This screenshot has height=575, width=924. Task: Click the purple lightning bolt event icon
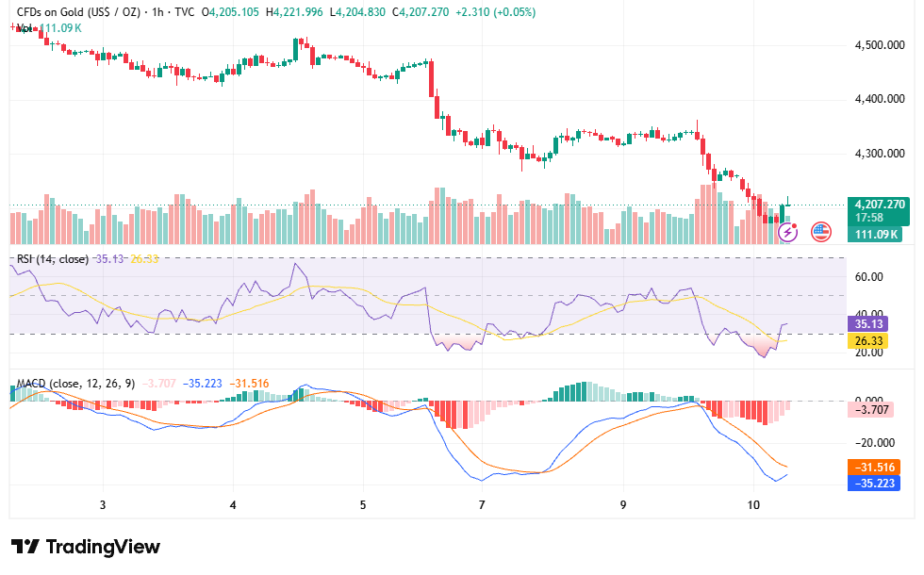788,232
